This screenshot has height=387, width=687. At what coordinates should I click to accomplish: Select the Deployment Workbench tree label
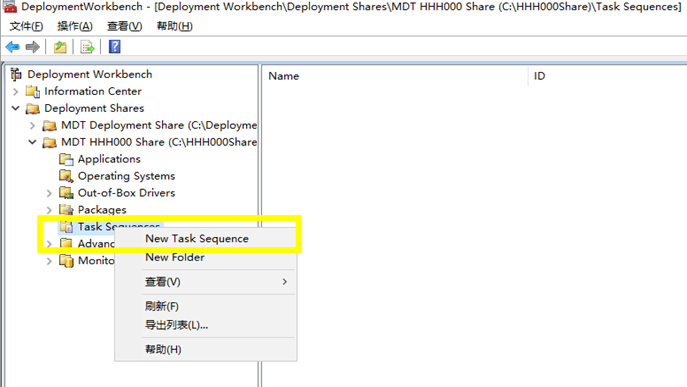(90, 74)
